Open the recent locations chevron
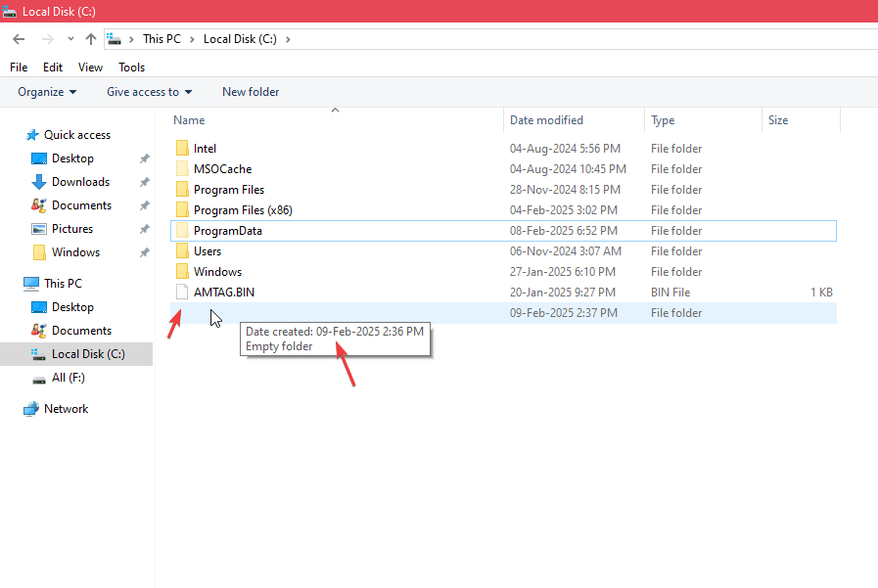Image resolution: width=878 pixels, height=588 pixels. [70, 39]
